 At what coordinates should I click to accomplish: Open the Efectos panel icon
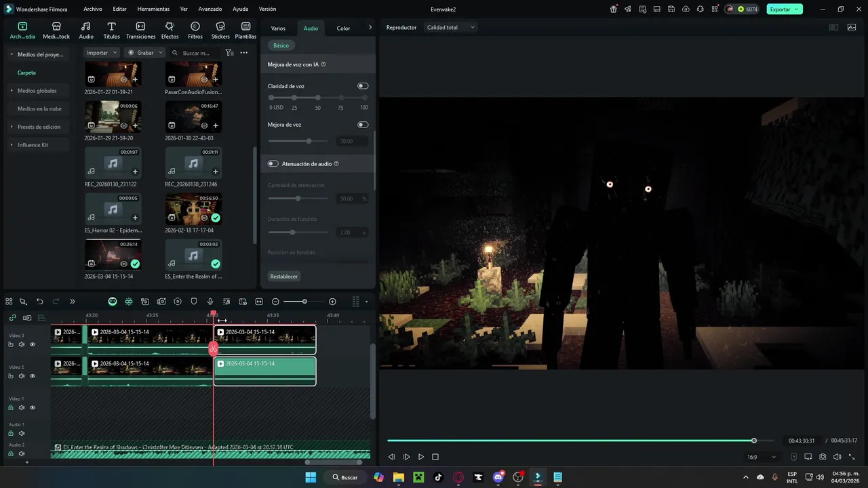[x=170, y=26]
